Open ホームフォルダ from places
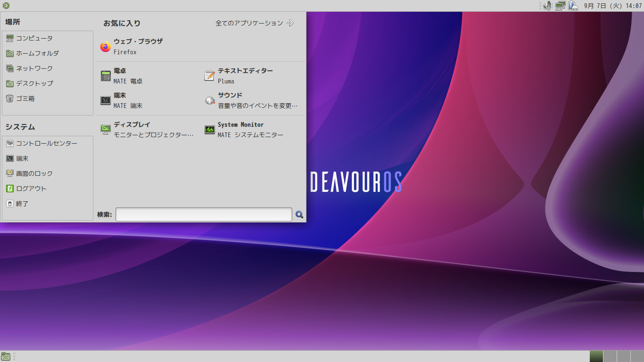644x362 pixels. (x=48, y=53)
